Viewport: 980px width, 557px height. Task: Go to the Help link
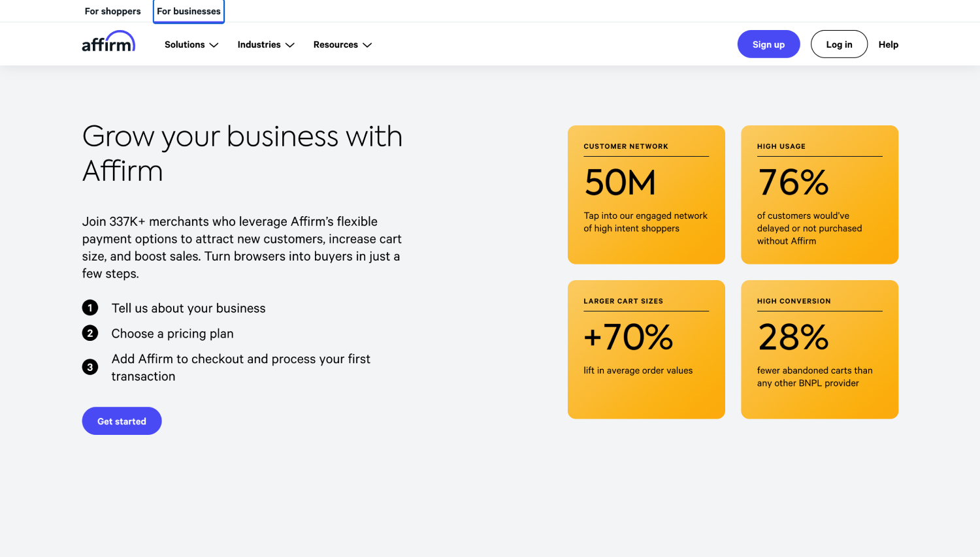[888, 44]
